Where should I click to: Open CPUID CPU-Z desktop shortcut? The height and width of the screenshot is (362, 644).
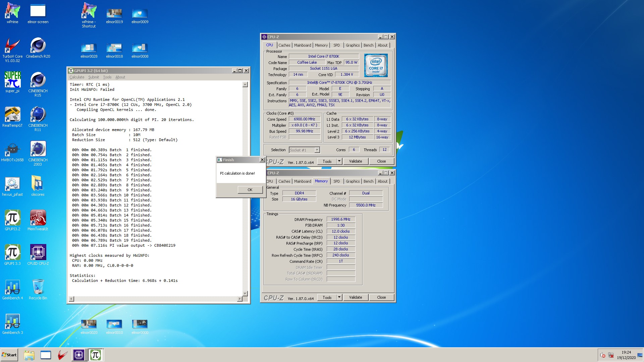[38, 255]
